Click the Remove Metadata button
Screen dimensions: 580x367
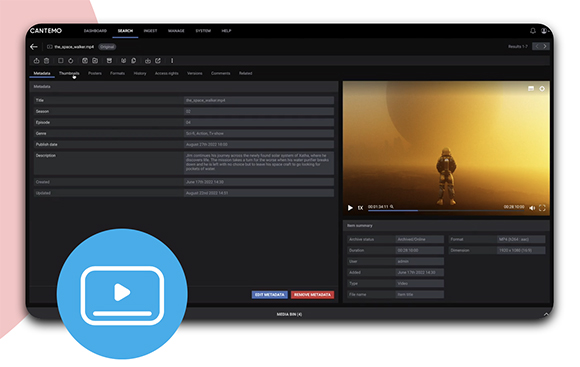click(x=313, y=294)
